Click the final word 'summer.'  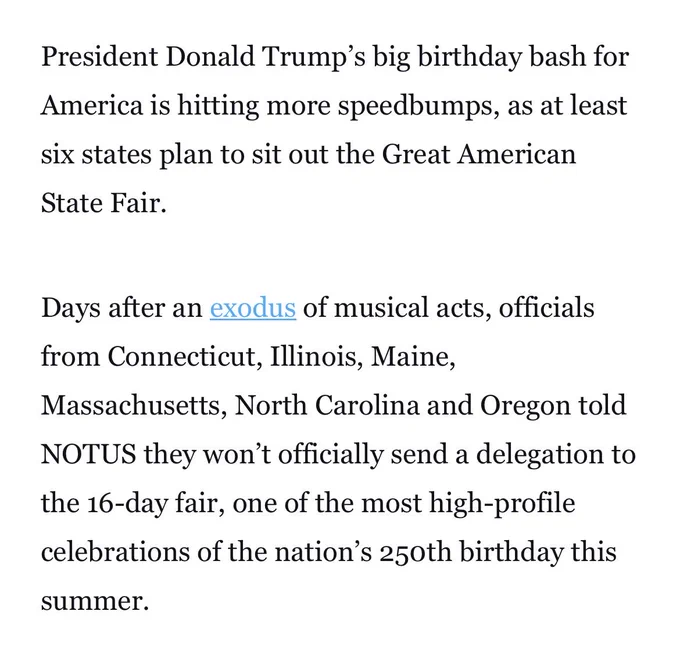(95, 602)
